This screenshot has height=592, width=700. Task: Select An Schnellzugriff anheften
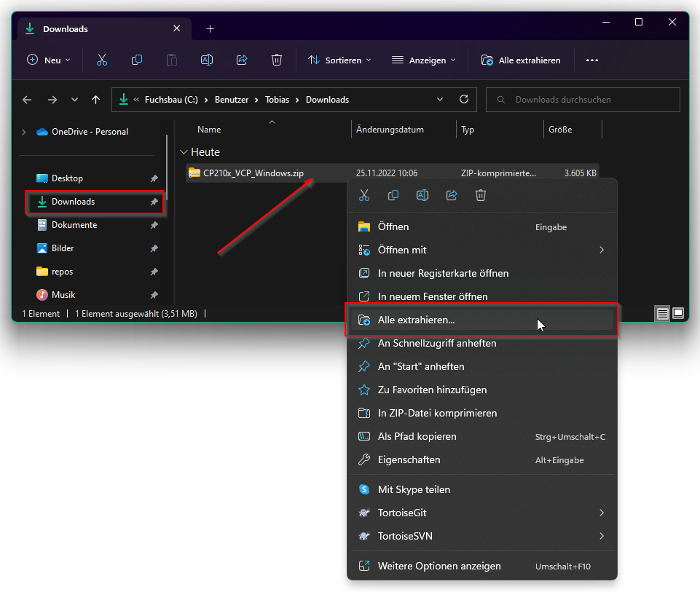point(482,343)
